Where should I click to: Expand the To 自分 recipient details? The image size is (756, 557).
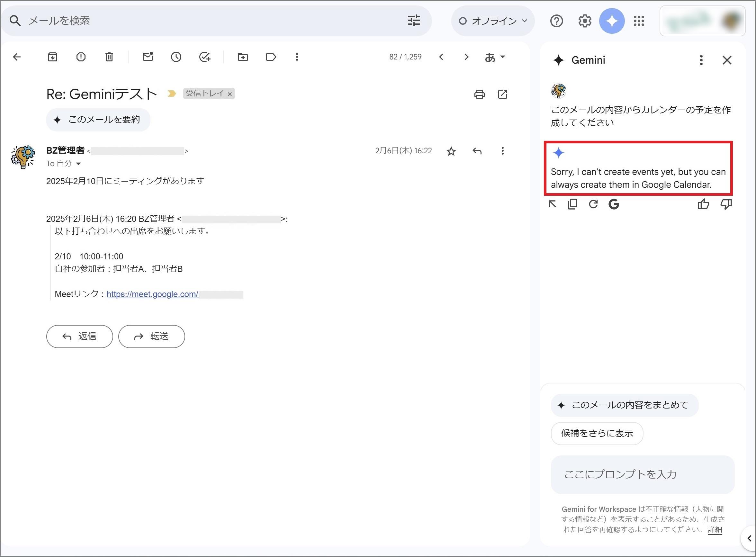coord(78,164)
